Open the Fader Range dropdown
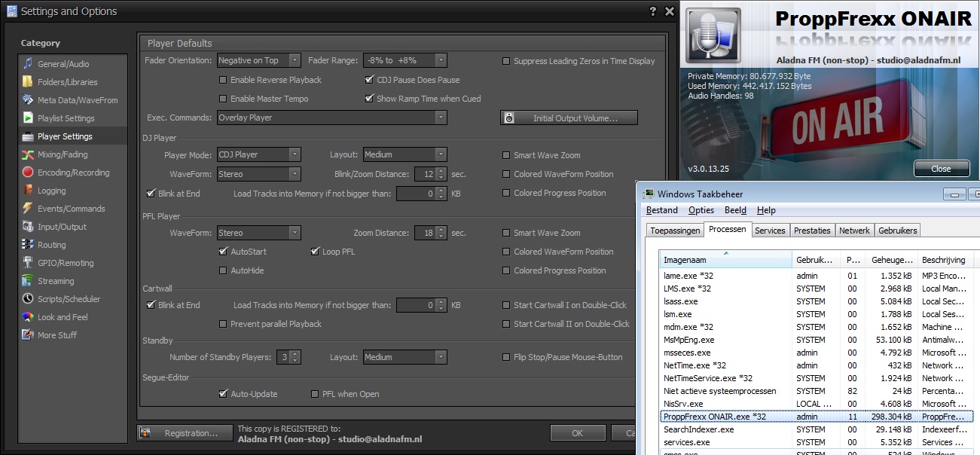Screen dimensions: 980x455 [x=405, y=60]
